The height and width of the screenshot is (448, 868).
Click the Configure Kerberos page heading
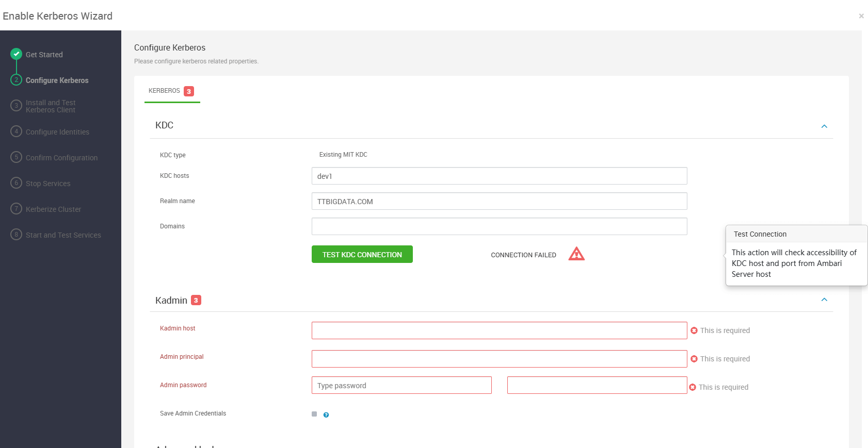pos(170,47)
